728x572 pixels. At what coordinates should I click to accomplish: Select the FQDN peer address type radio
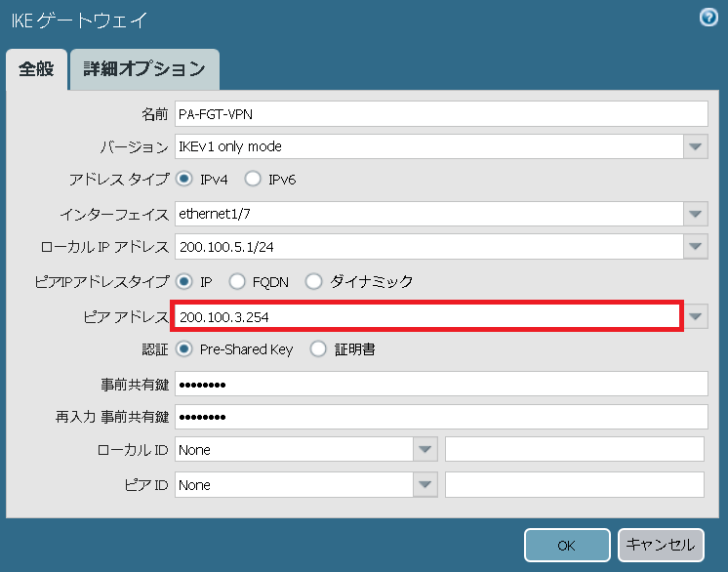coord(237,281)
